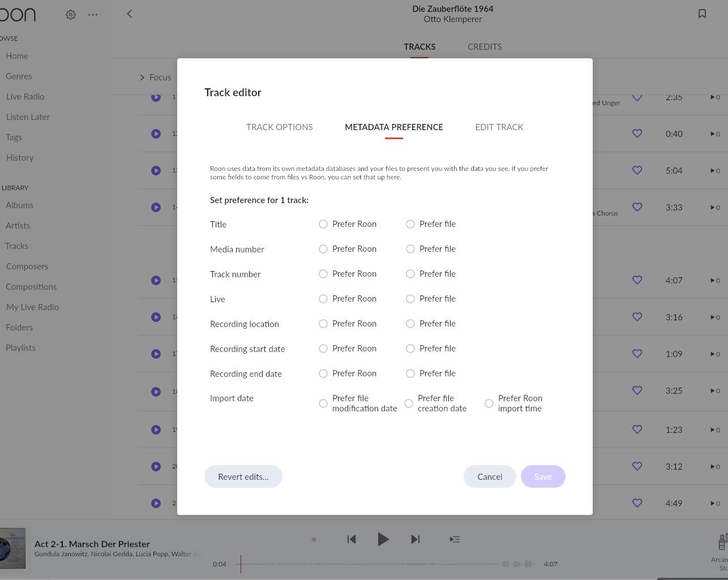Select Prefer file creation date option
Viewport: 728px width, 580px height.
(x=409, y=403)
